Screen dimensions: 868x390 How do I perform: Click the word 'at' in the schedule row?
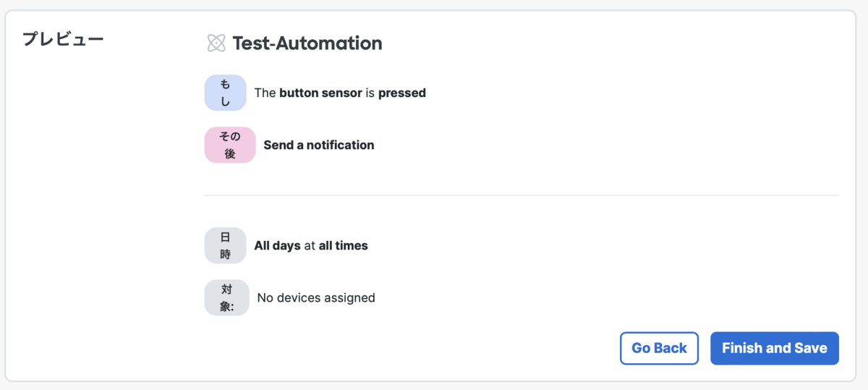310,245
